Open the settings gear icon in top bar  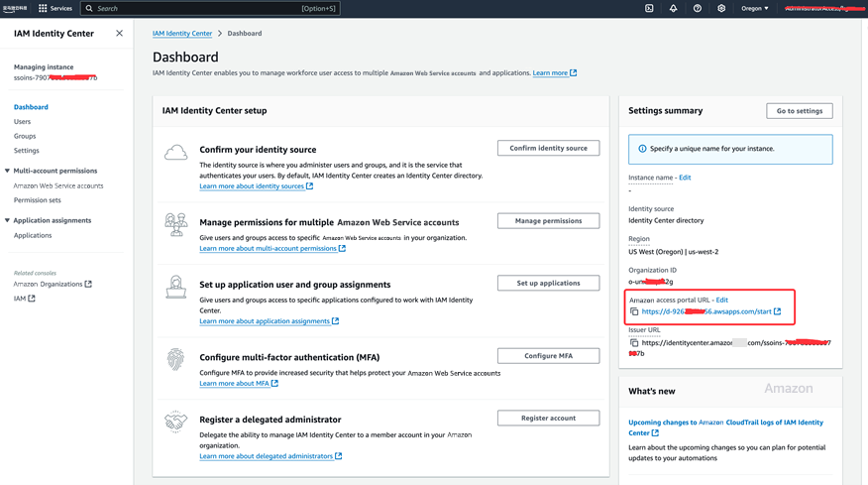coord(721,8)
